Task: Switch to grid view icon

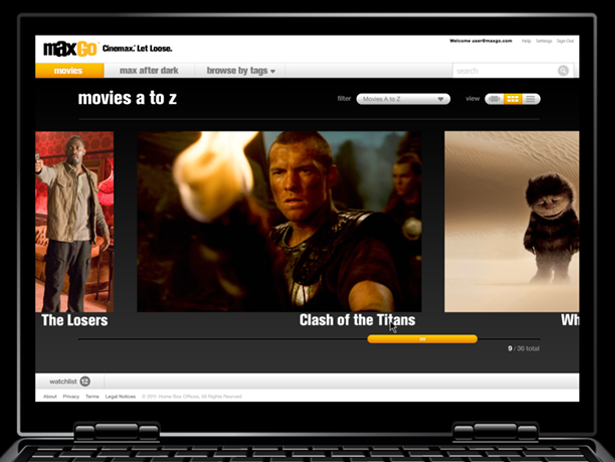Action: tap(512, 99)
